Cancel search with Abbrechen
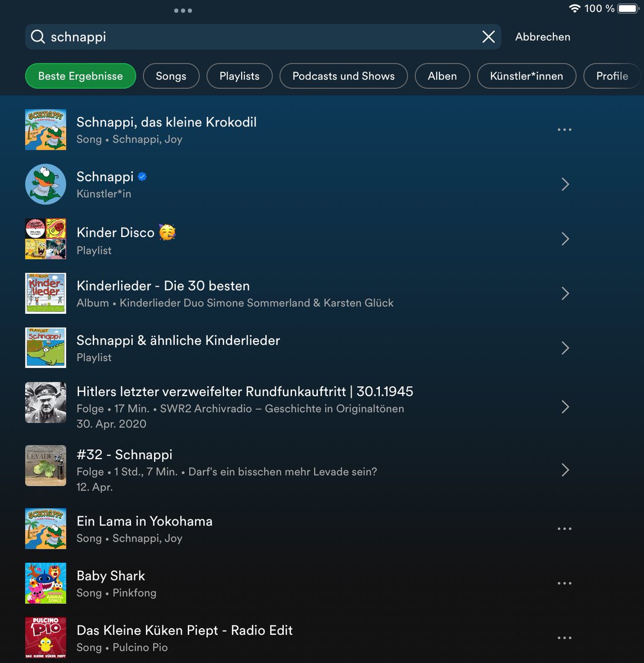Viewport: 644px width, 663px height. (x=543, y=37)
